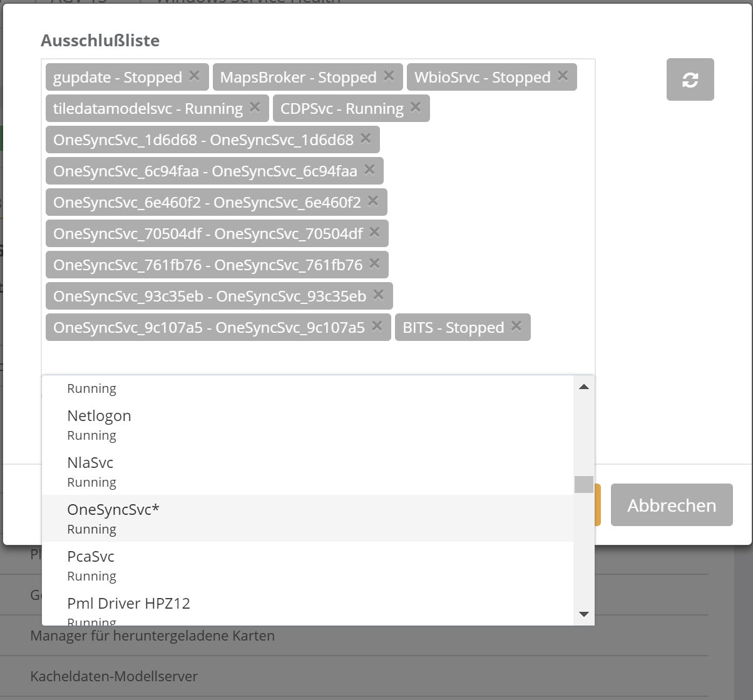Screen dimensions: 753x700
Task: Remove the WbioSrvc - Stopped tag
Action: (563, 76)
